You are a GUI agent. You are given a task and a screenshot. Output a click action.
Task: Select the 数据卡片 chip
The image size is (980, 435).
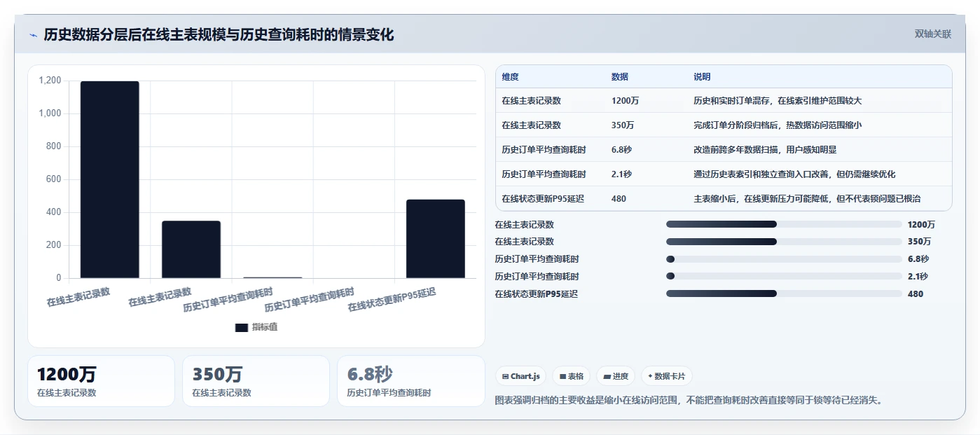(666, 376)
